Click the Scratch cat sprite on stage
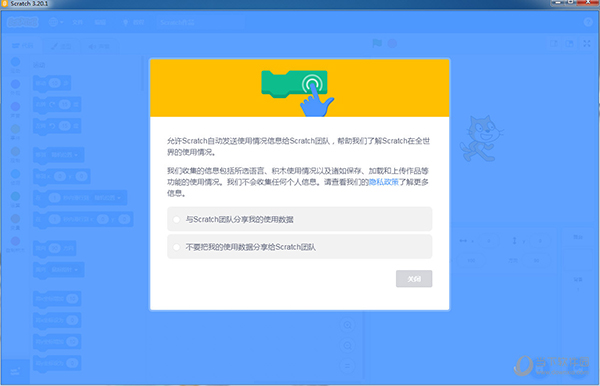Screen dimensions: 600x386 click(481, 138)
